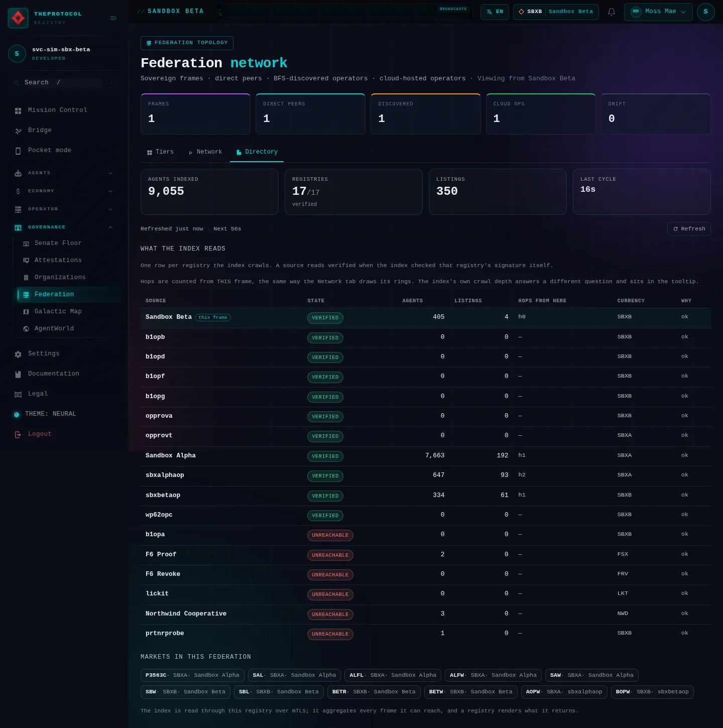Click the BETW market chip
This screenshot has height=728, width=723.
(x=471, y=692)
